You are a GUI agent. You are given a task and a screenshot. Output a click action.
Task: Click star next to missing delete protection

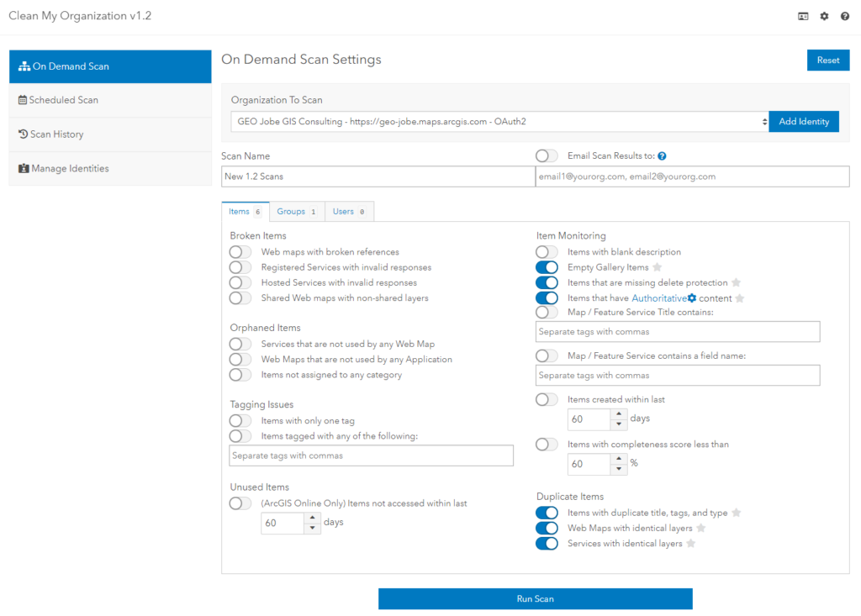[x=736, y=282]
